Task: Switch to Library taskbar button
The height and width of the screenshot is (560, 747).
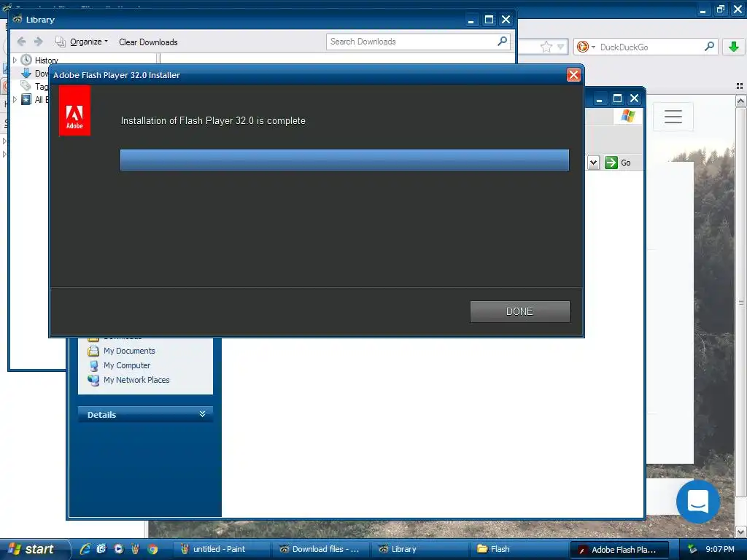Action: pos(419,549)
